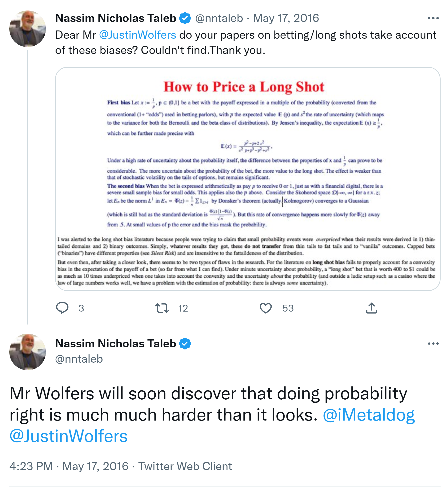Open the first tweet's three-dot menu
The width and height of the screenshot is (448, 492).
(x=433, y=18)
